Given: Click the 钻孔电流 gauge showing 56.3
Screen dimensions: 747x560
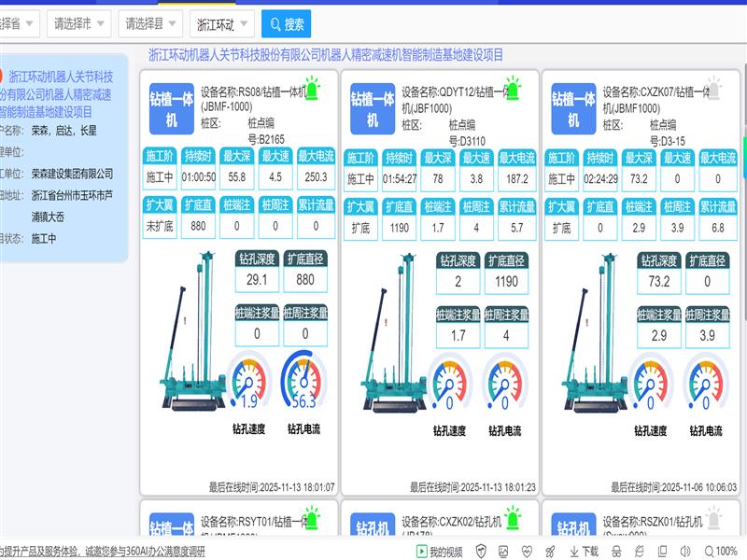Looking at the screenshot, I should tap(303, 382).
